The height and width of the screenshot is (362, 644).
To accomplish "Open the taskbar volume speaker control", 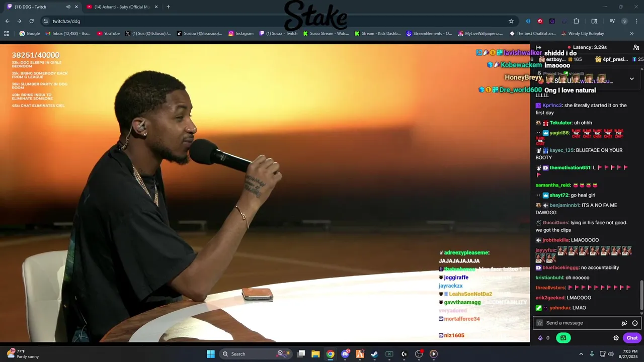I will coord(611,354).
